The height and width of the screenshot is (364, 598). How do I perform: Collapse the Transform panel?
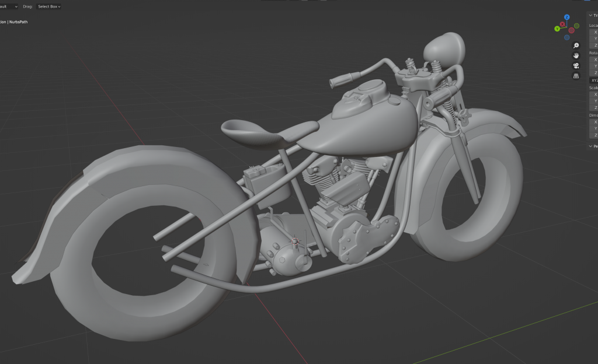pos(591,16)
